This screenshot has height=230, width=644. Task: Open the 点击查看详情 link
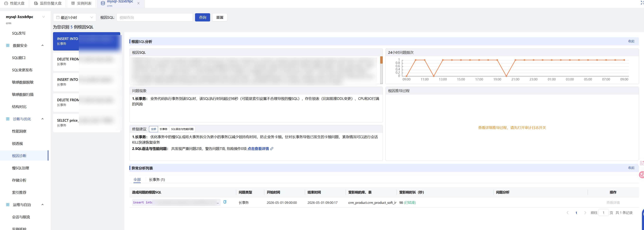[258, 149]
